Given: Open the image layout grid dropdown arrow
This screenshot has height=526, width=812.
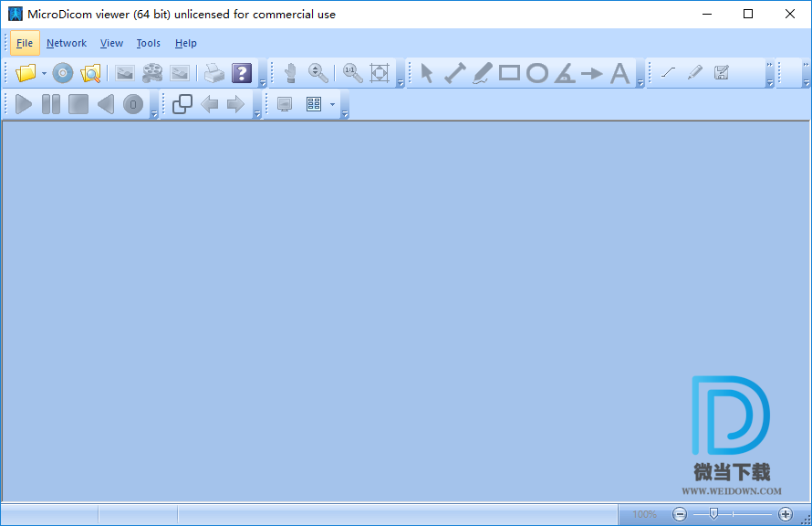Looking at the screenshot, I should click(x=332, y=105).
